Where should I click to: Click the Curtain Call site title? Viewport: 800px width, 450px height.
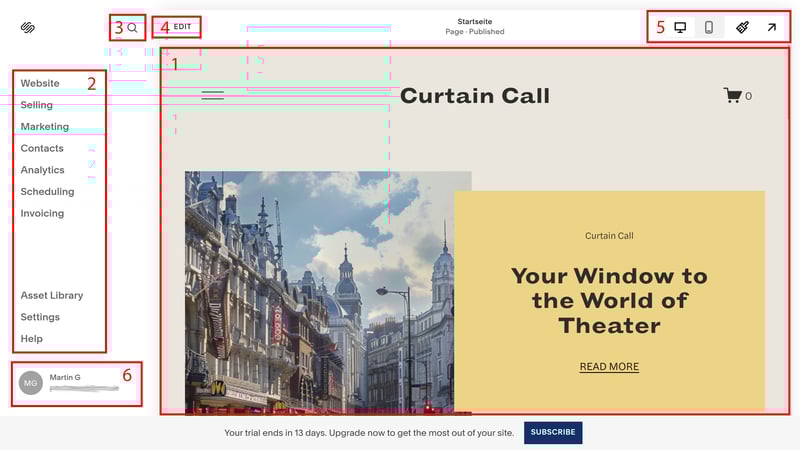coord(474,95)
